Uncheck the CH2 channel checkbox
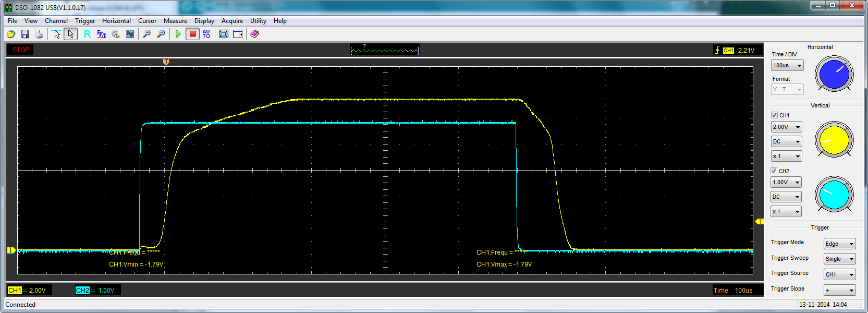 coord(774,171)
